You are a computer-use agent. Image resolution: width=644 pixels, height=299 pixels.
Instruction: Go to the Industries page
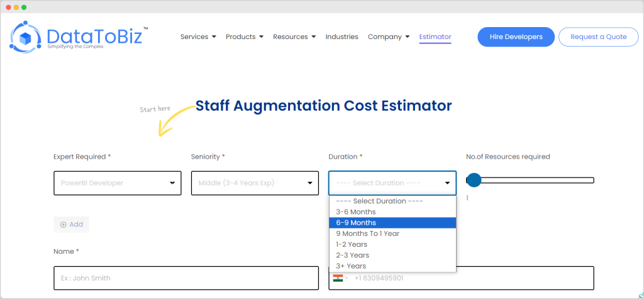341,37
